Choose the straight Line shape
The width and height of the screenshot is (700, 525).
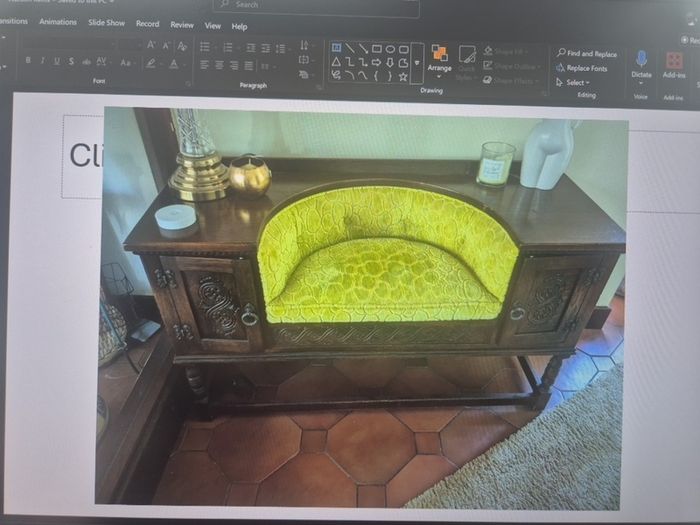pyautogui.click(x=350, y=48)
